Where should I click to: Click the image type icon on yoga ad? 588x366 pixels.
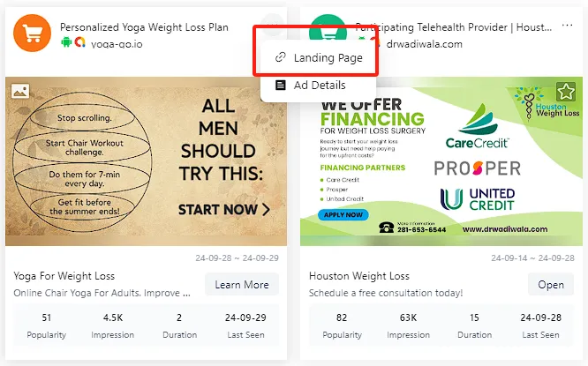coord(21,91)
